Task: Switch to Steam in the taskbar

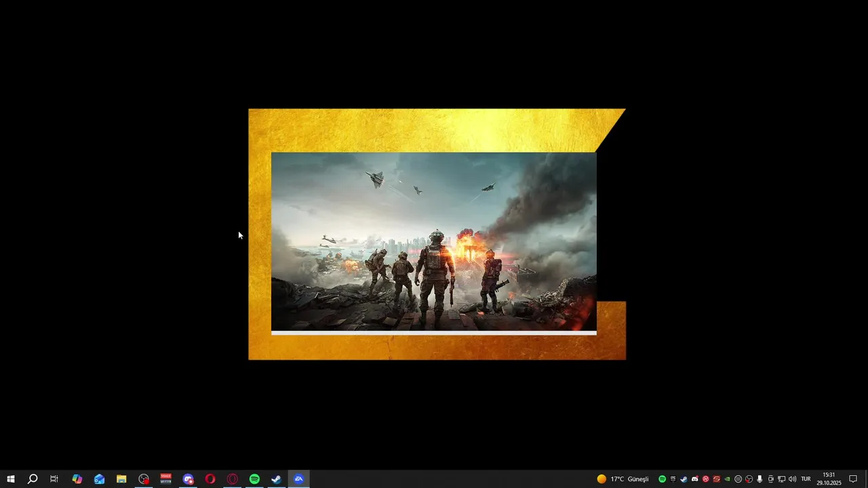Action: [277, 479]
